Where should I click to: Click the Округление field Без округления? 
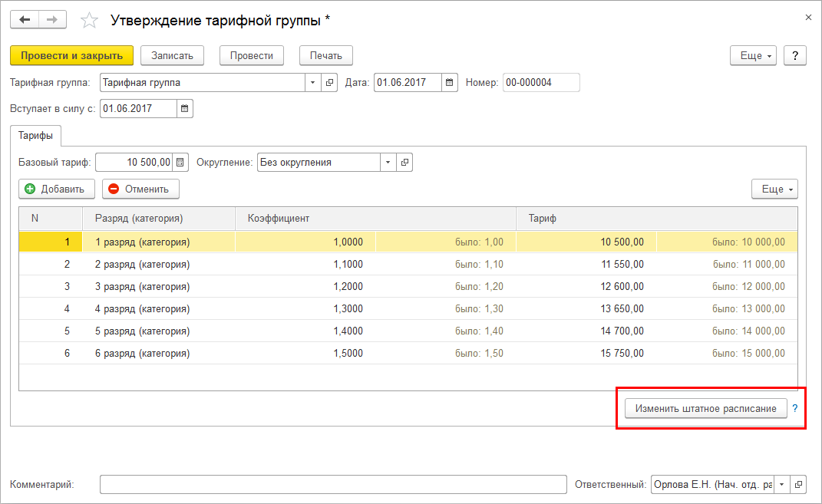point(319,163)
